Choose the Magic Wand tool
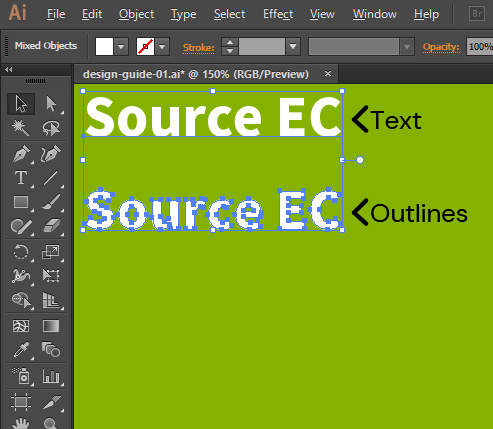Viewport: 493px width, 429px height. (21, 128)
